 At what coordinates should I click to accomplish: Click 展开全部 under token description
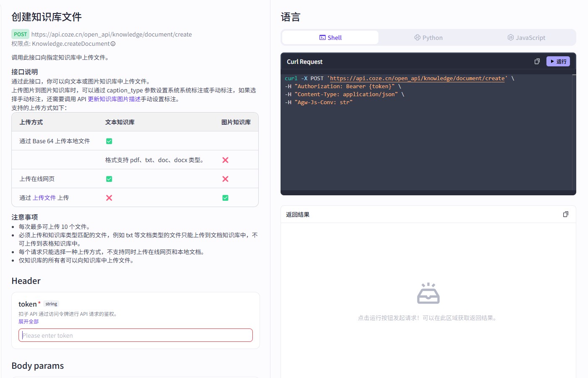tap(29, 321)
